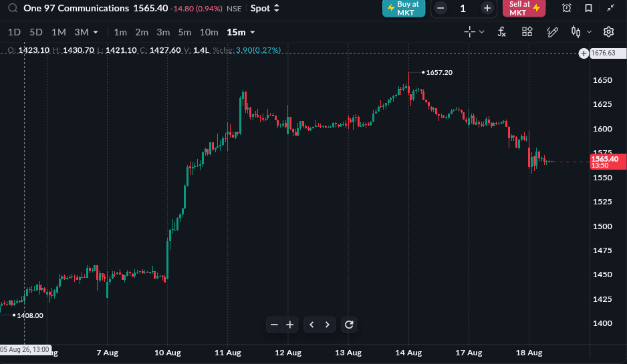The image size is (627, 364).
Task: Decrease order quantity with minus button
Action: click(x=441, y=9)
